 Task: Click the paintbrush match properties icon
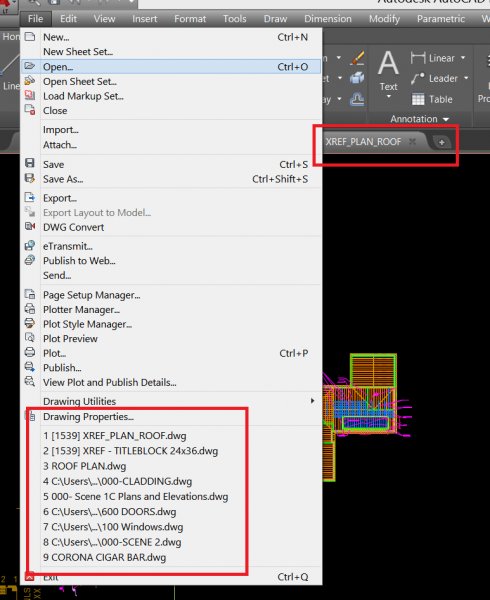tap(357, 58)
